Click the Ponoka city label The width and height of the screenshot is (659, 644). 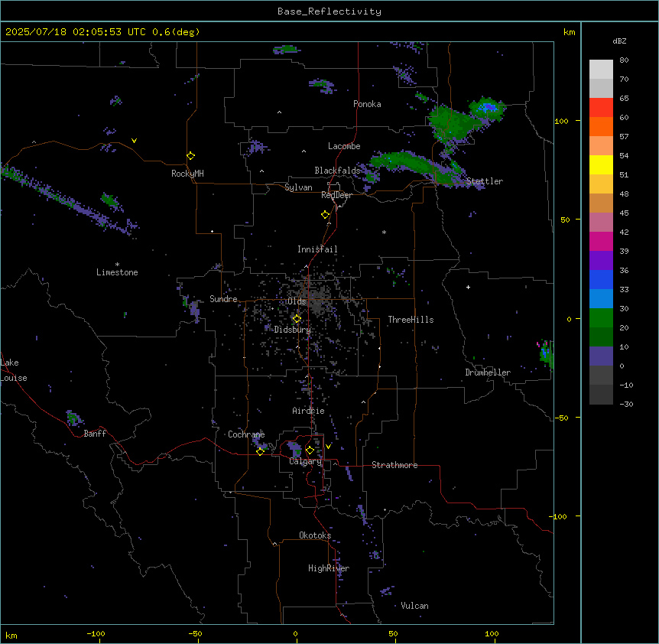click(x=367, y=104)
